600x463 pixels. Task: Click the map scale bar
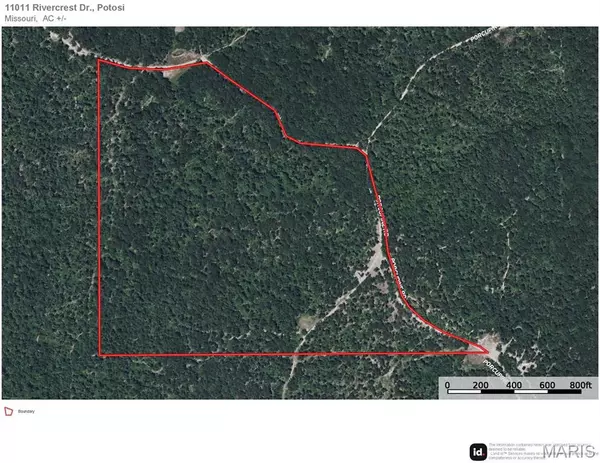click(514, 391)
